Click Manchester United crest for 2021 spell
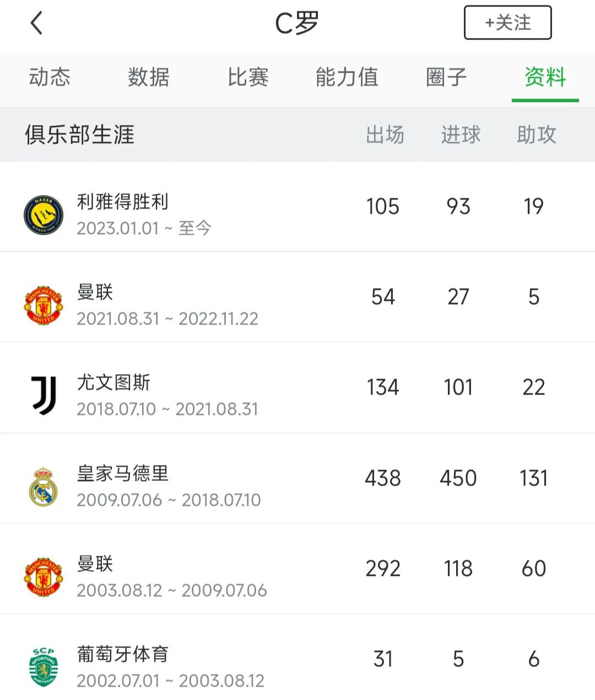 pyautogui.click(x=44, y=305)
